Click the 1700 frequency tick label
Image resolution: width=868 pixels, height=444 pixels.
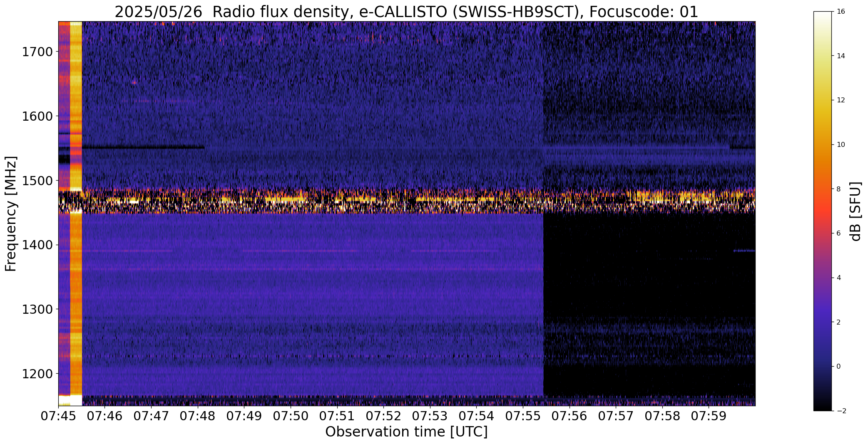pos(37,52)
